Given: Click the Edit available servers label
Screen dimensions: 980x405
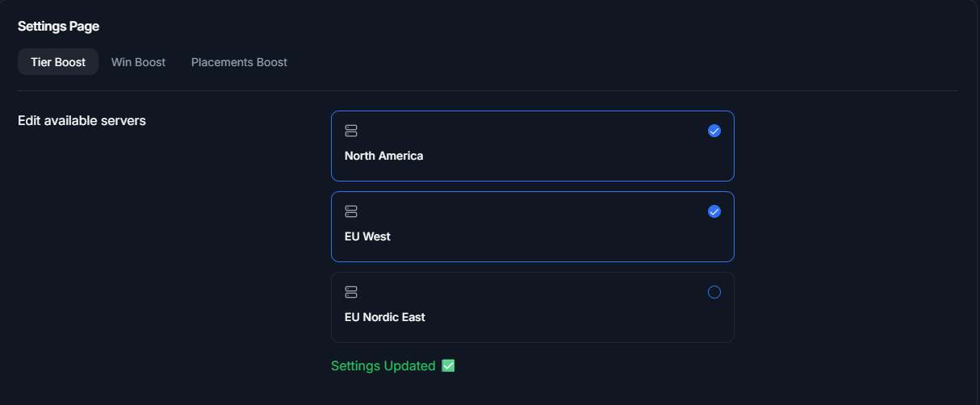Looking at the screenshot, I should [82, 121].
